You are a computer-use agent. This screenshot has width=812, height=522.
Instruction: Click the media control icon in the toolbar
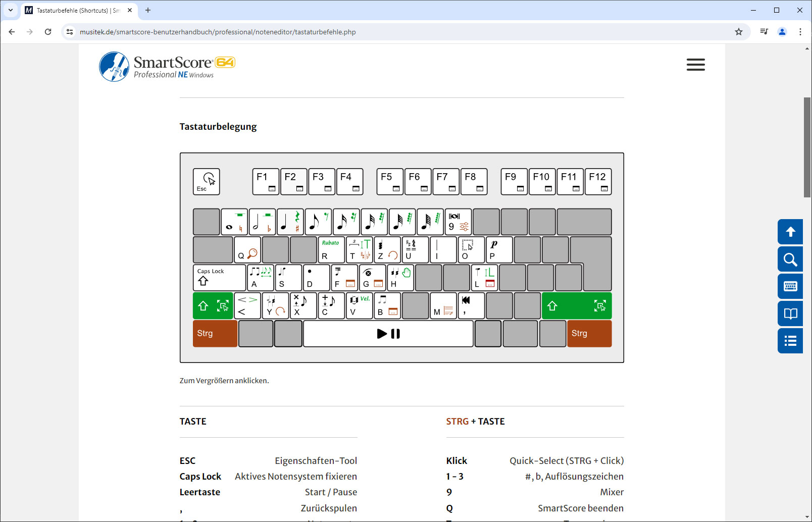pos(764,32)
